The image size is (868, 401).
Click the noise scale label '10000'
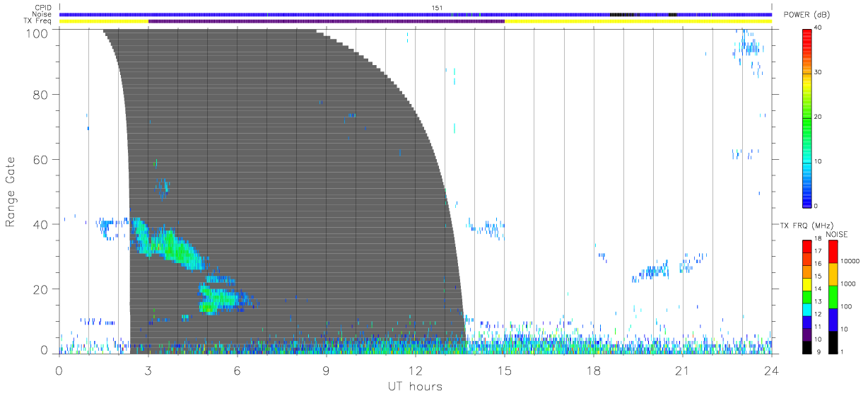coord(849,262)
